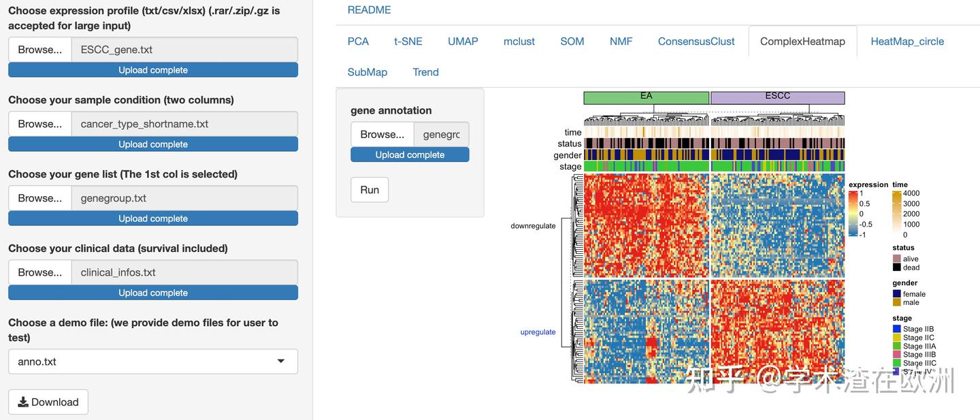
Task: Click the green EA group header bar
Action: (x=647, y=97)
